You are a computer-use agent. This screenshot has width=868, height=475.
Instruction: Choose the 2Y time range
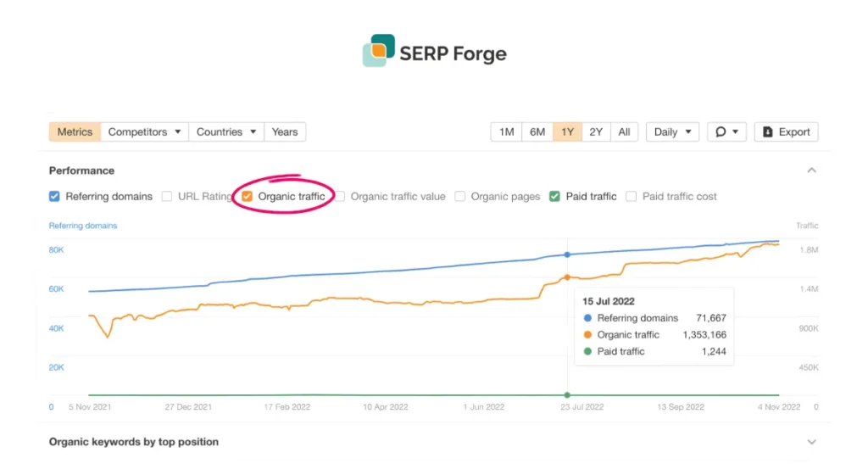pos(596,131)
